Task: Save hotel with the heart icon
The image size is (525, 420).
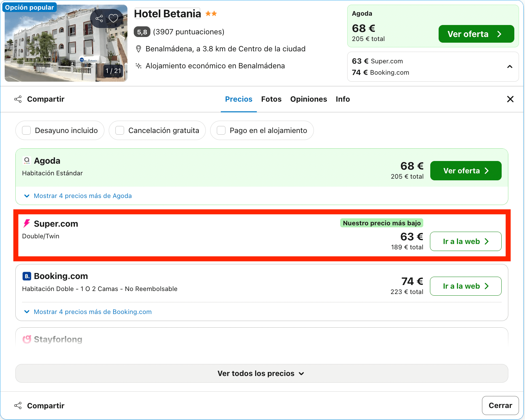Action: [x=113, y=18]
